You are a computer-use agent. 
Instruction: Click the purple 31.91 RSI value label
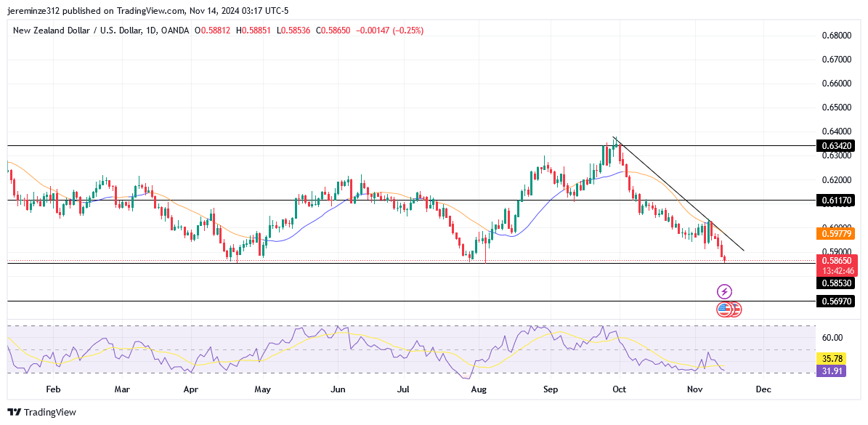[x=830, y=371]
